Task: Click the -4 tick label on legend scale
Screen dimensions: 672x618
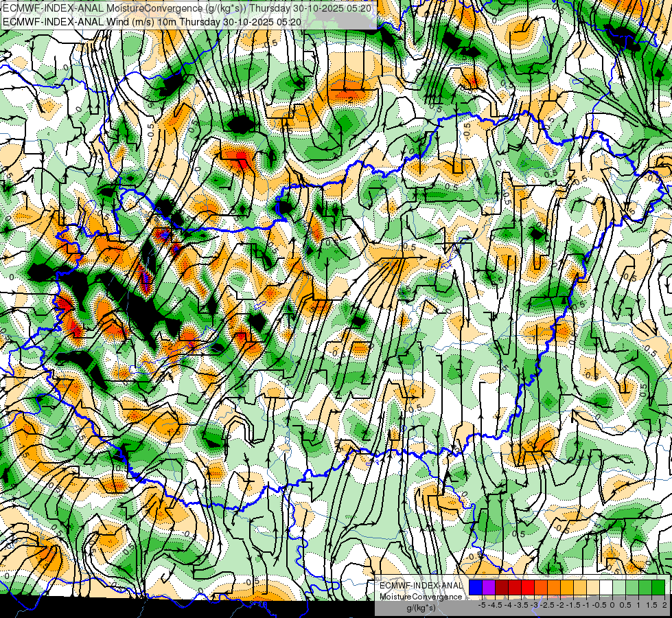Action: [508, 605]
